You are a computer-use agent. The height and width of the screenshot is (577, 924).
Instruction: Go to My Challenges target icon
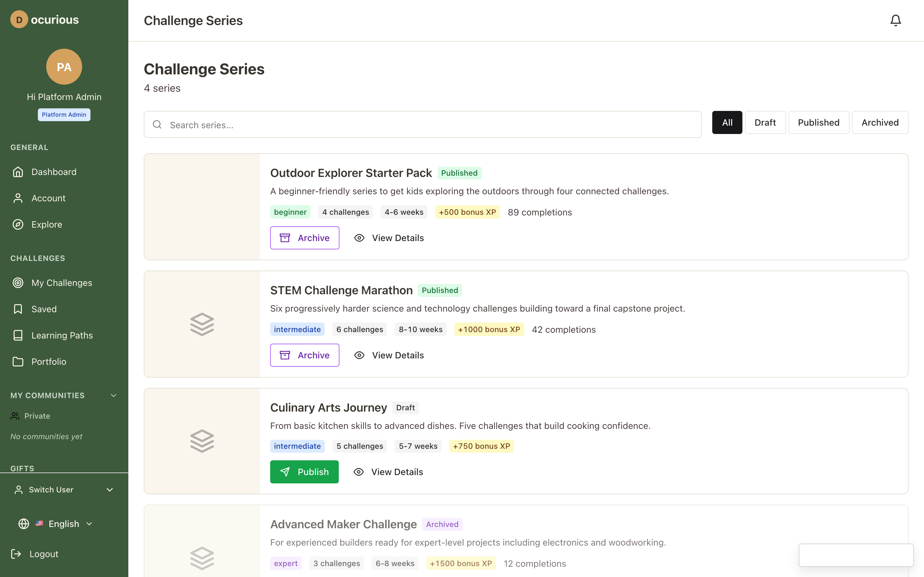click(x=18, y=283)
